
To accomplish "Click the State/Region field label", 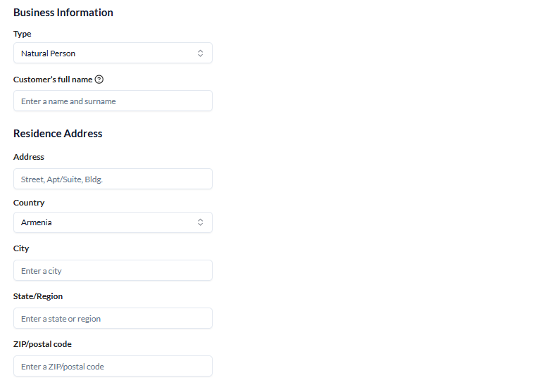I will pos(38,296).
